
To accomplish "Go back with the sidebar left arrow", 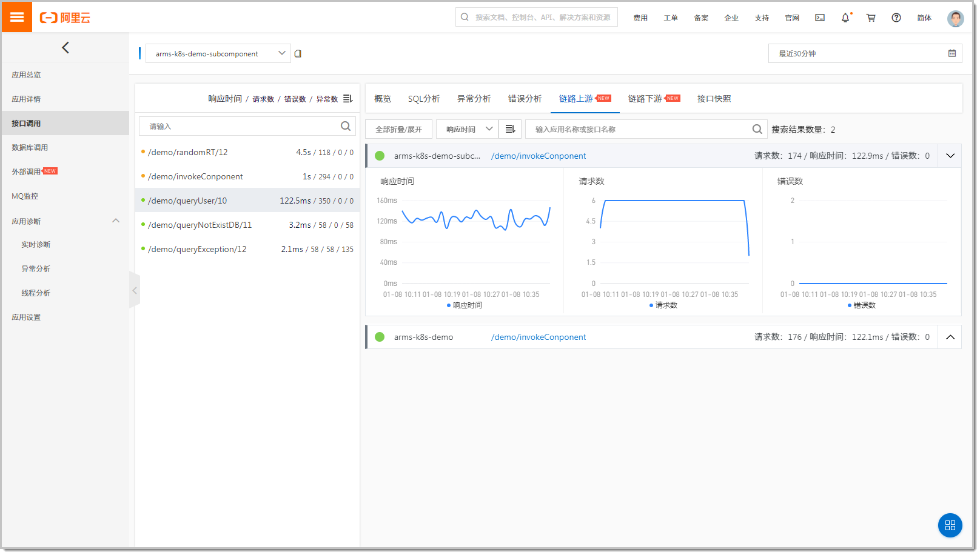I will point(65,47).
